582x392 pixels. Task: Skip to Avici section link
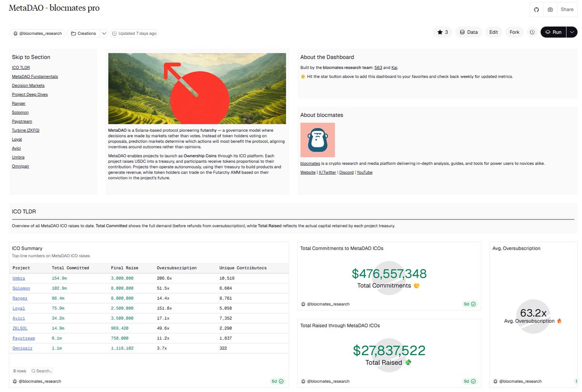tap(16, 148)
